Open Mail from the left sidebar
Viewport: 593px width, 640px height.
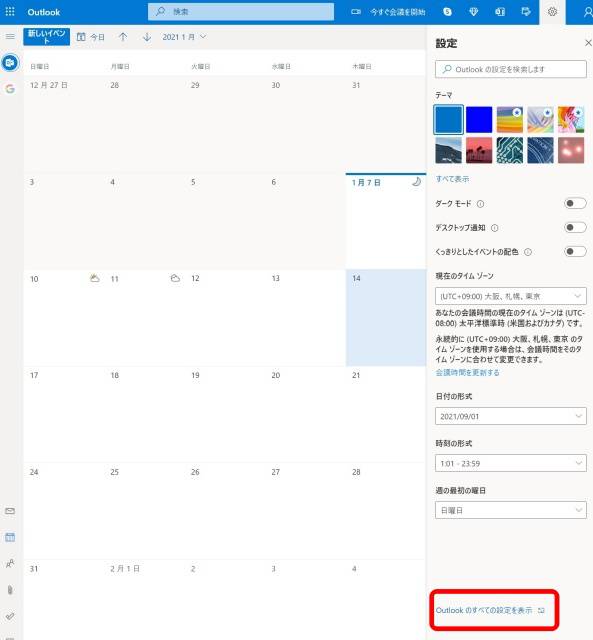[x=10, y=511]
